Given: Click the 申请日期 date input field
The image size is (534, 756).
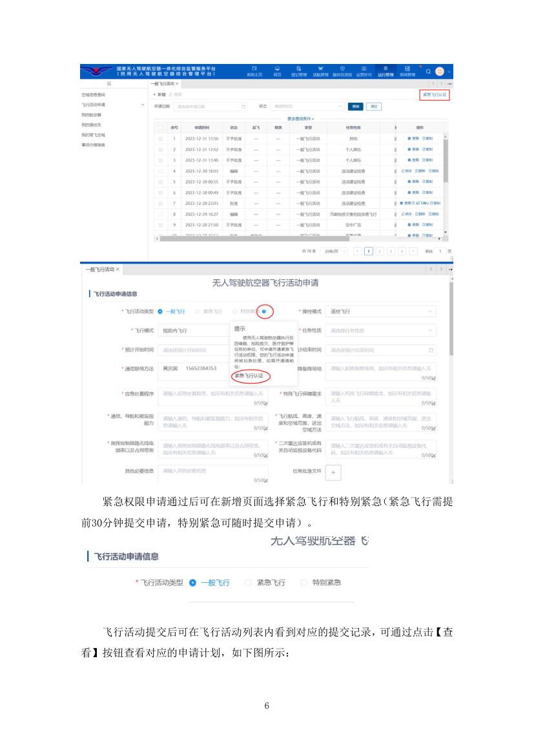Looking at the screenshot, I should 210,107.
